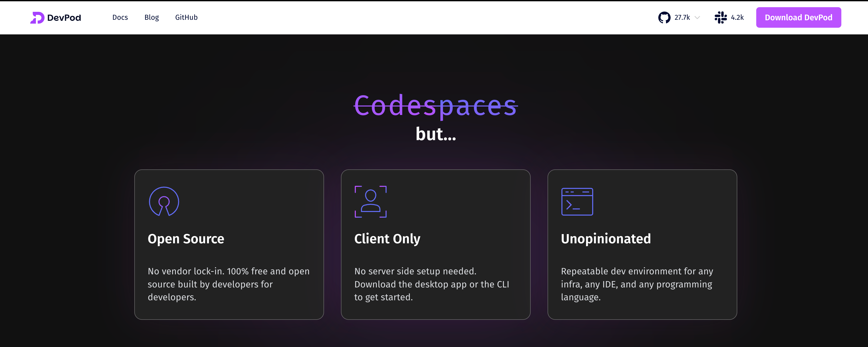Click the Unopinionated terminal window icon
The image size is (868, 347).
point(577,202)
